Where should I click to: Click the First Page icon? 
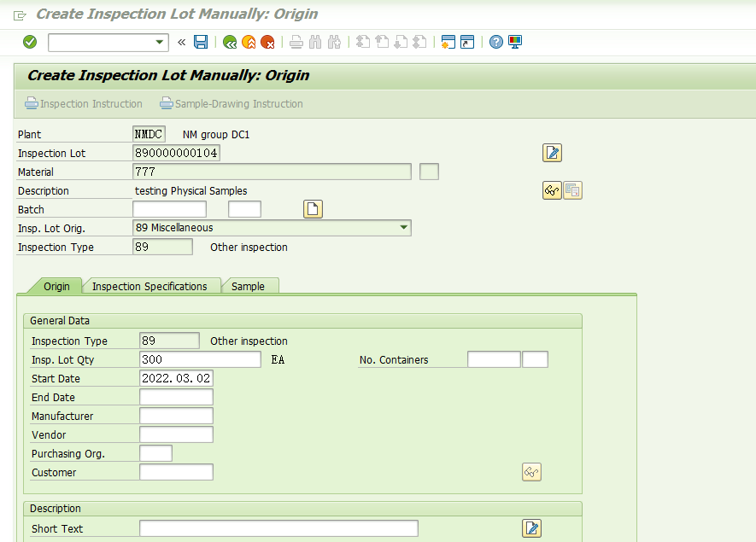362,43
